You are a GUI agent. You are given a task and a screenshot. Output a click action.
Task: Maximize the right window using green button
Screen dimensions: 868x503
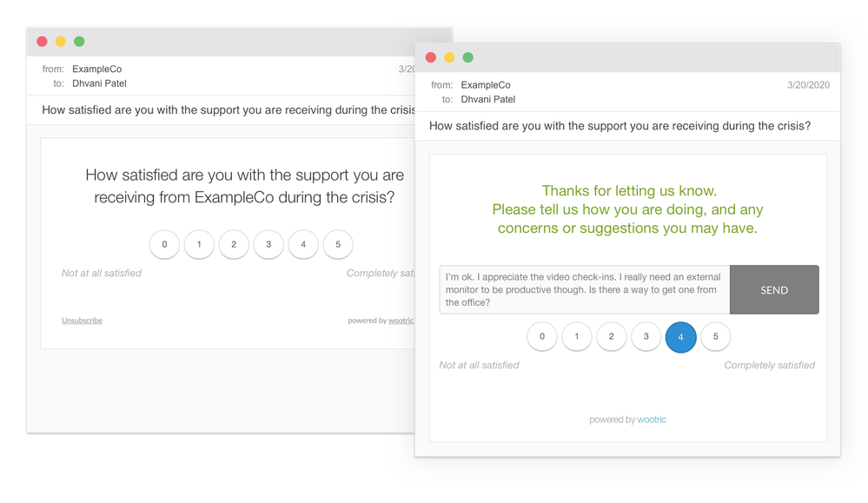468,57
